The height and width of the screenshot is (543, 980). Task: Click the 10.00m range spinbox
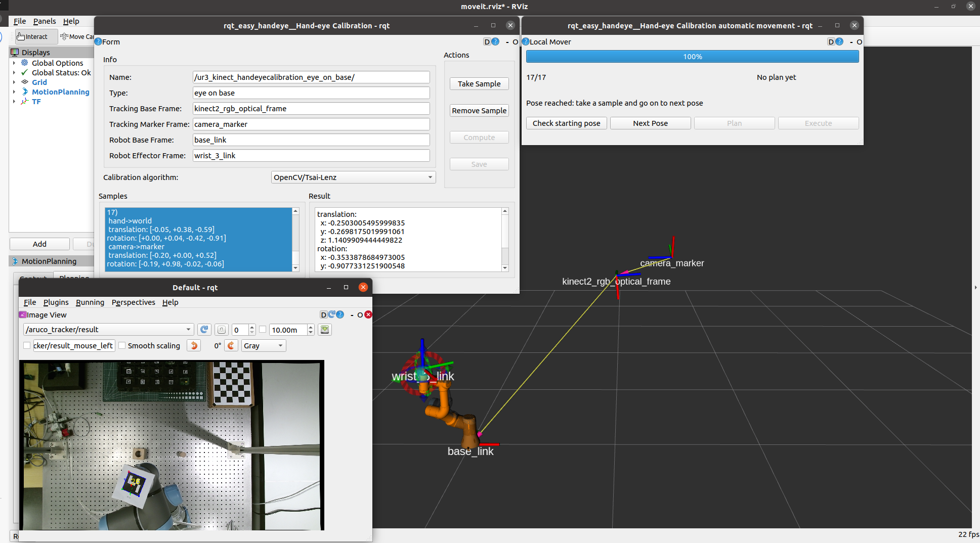291,330
